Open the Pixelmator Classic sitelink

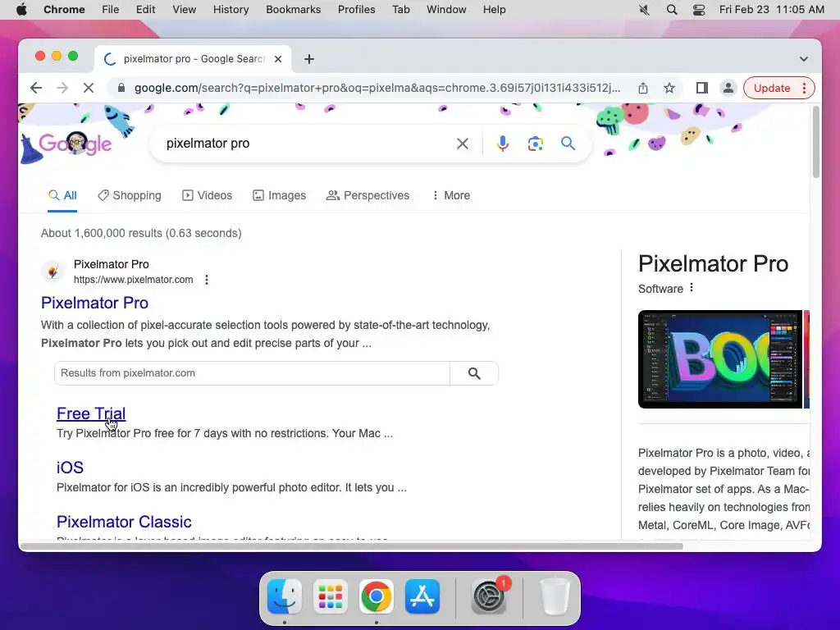pyautogui.click(x=125, y=522)
